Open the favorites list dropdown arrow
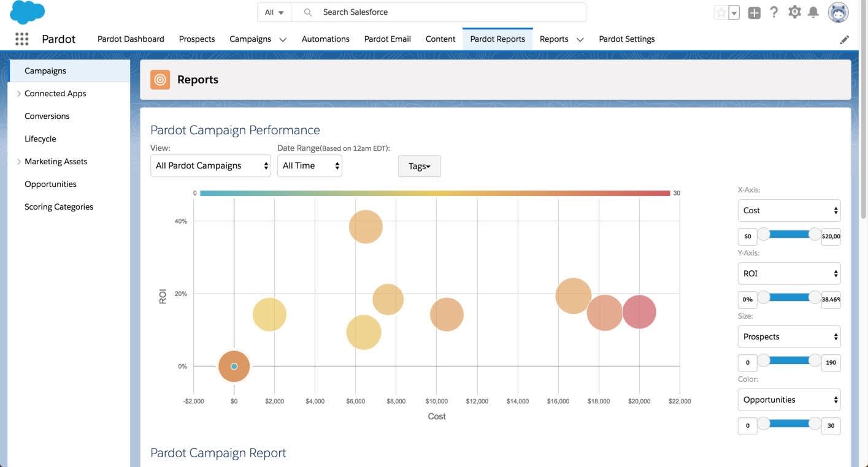 (x=734, y=12)
